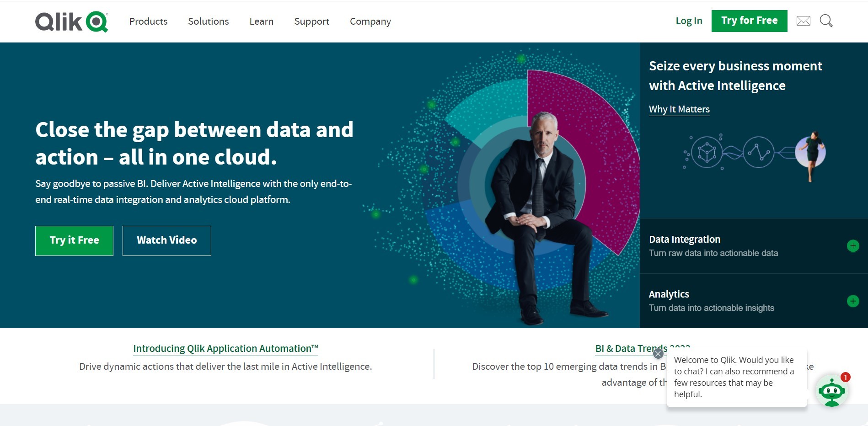This screenshot has width=868, height=426.
Task: Follow the Why It Matters link
Action: coord(679,109)
